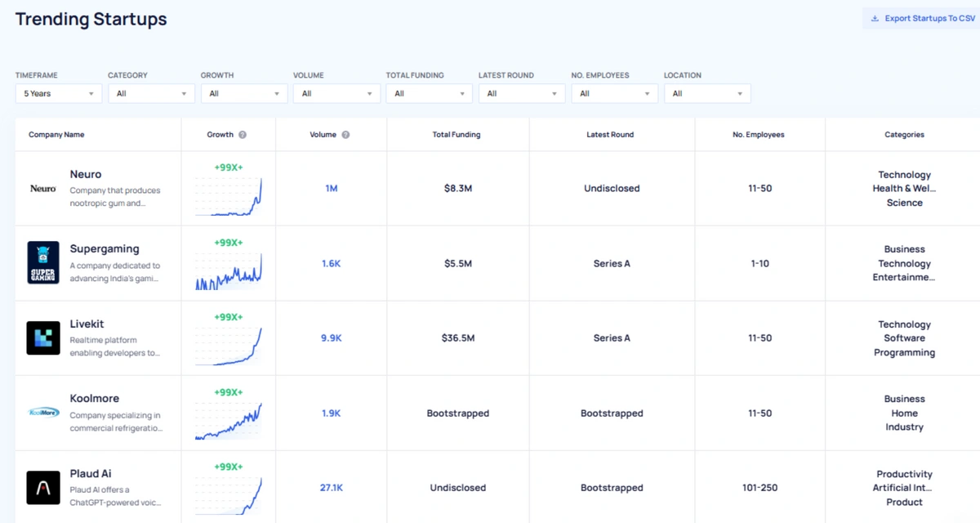980x523 pixels.
Task: Click the Koolmore company logo
Action: pyautogui.click(x=43, y=413)
